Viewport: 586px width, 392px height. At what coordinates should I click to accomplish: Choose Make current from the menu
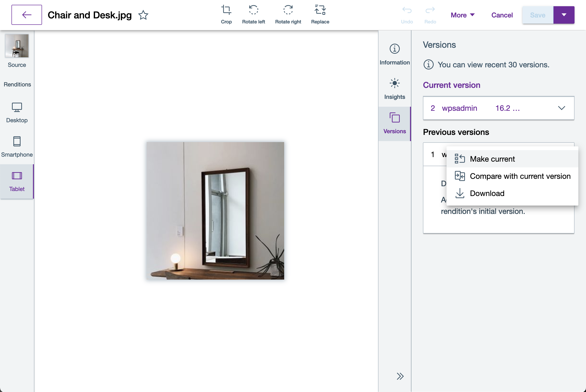pos(492,159)
